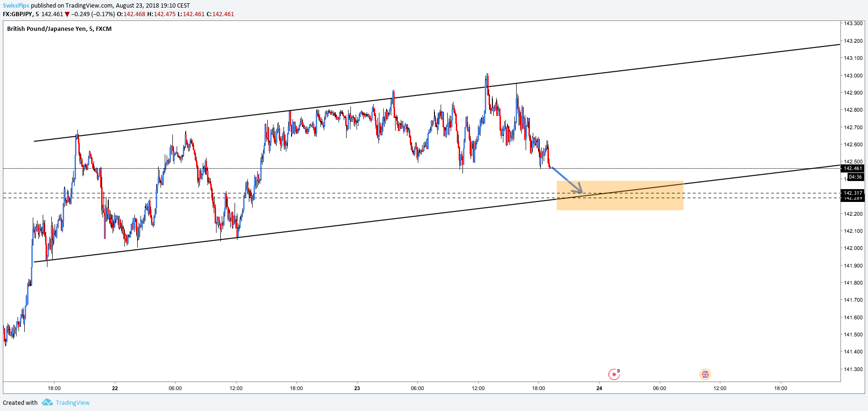Click the 142.000 price axis label
Viewport: 868px width, 411px height.
pyautogui.click(x=853, y=248)
